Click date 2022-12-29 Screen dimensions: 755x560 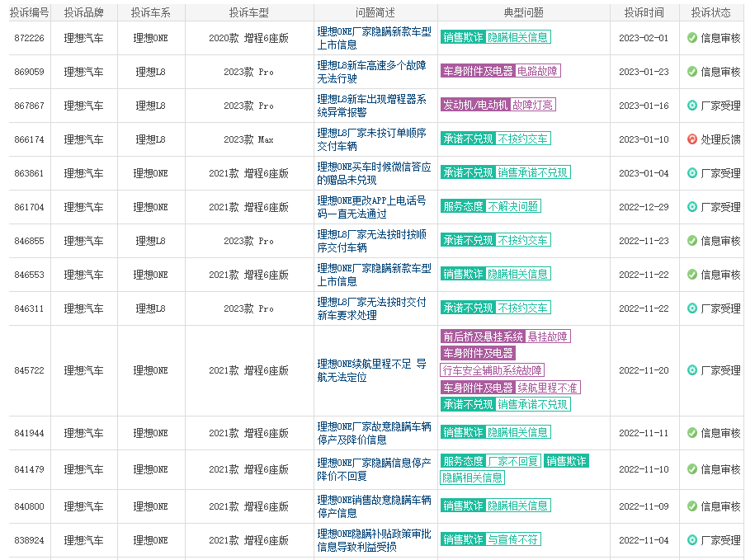point(644,207)
